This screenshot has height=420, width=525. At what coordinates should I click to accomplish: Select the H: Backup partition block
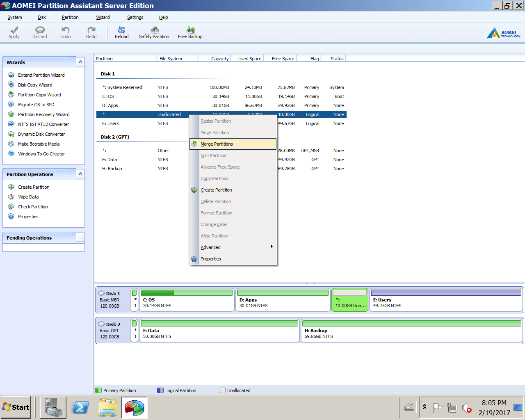(x=411, y=331)
